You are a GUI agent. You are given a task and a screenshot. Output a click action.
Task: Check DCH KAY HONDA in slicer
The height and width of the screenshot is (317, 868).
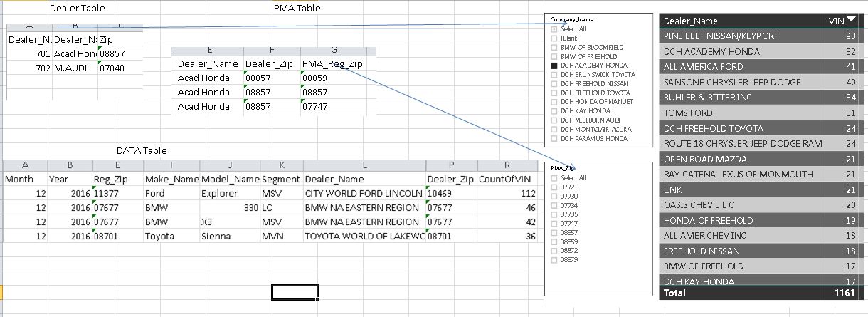click(554, 111)
